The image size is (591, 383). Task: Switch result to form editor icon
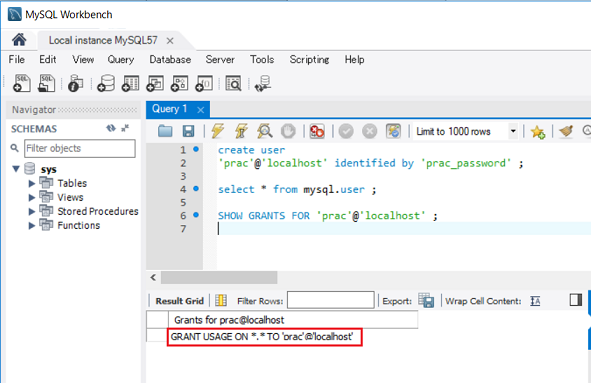pyautogui.click(x=220, y=300)
